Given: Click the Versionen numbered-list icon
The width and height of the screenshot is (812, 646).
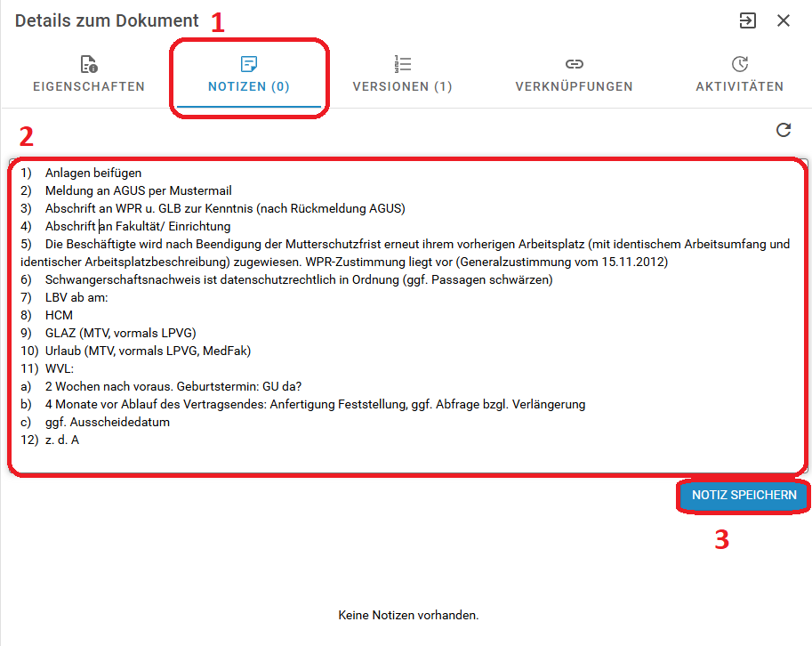Looking at the screenshot, I should [x=402, y=64].
